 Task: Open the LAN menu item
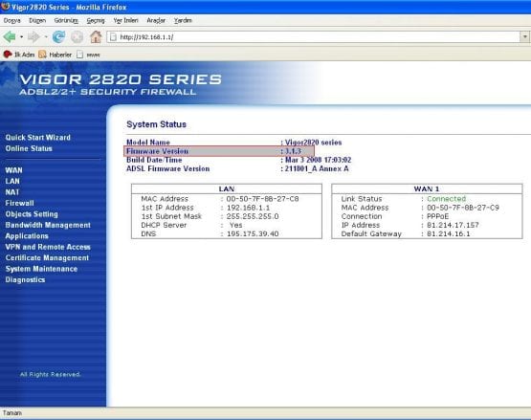tap(12, 181)
